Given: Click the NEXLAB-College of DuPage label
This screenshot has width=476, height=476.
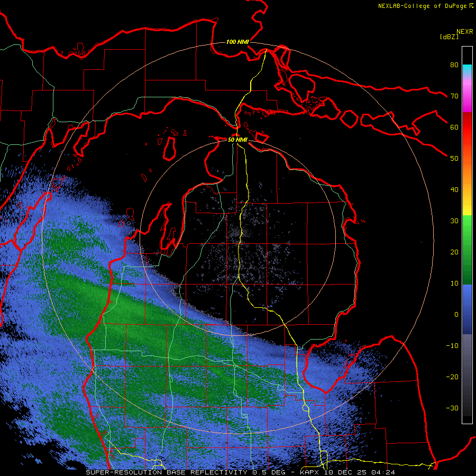Looking at the screenshot, I should point(422,6).
